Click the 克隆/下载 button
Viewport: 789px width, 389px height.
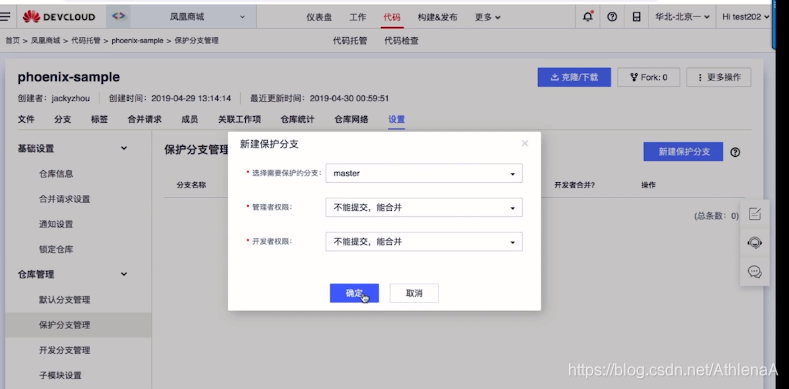(574, 77)
